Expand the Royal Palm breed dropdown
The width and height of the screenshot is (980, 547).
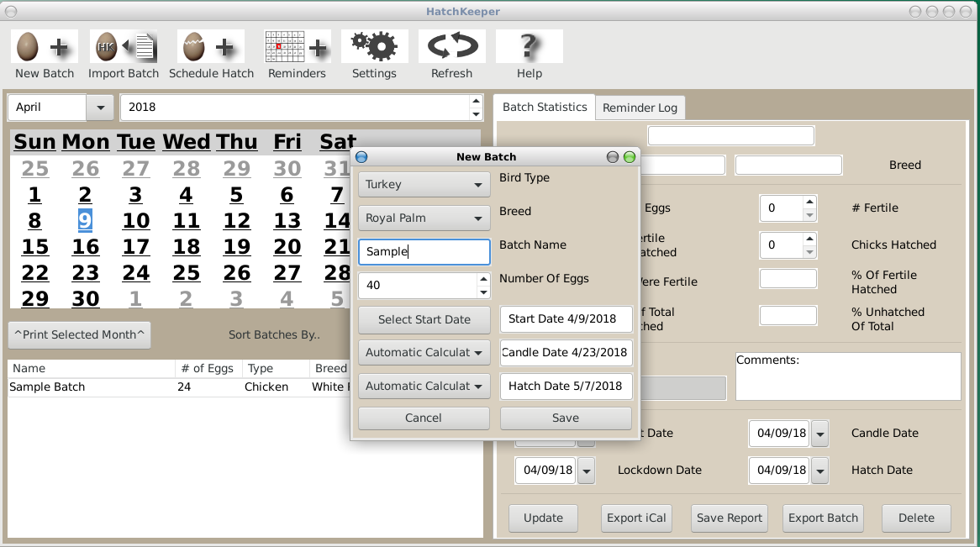coord(424,218)
